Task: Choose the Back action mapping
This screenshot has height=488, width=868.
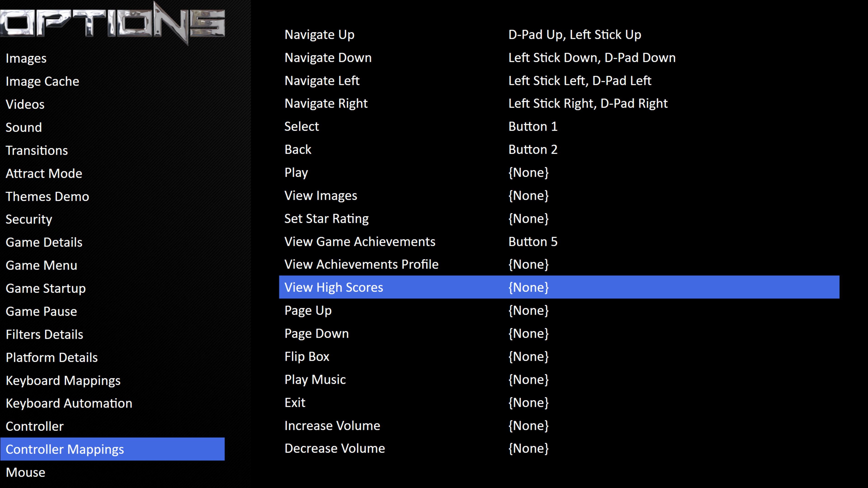Action: point(559,150)
